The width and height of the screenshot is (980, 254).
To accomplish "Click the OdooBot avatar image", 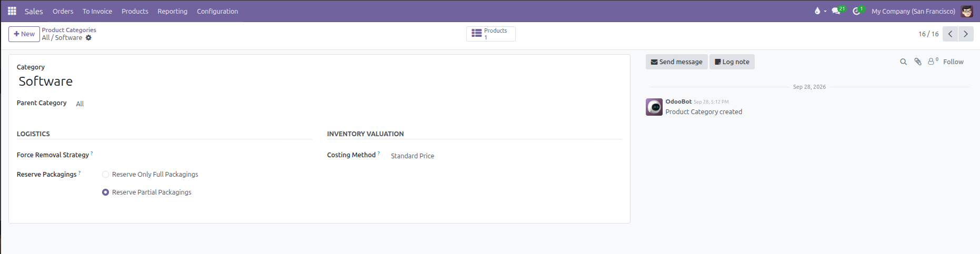I will (654, 107).
